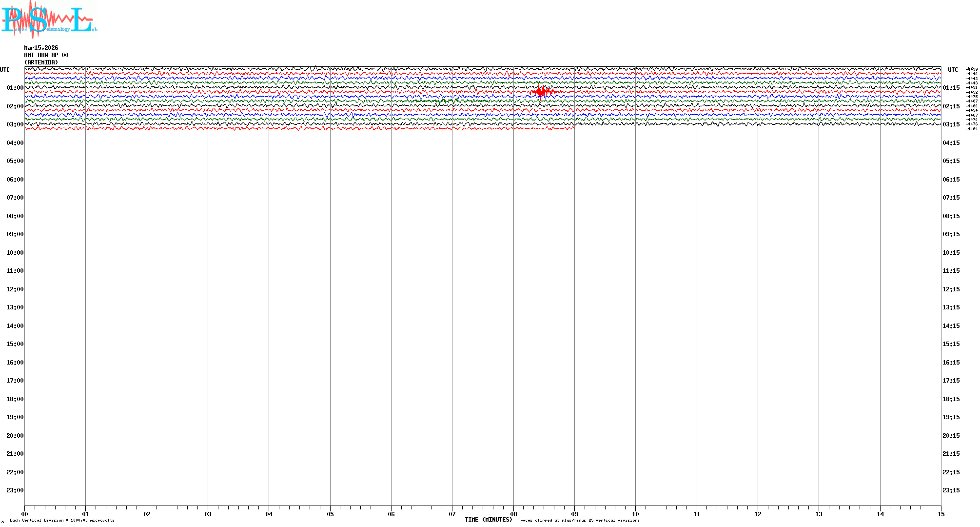Image resolution: width=980 pixels, height=527 pixels.
Task: Click the vertical division microvolts note
Action: [x=62, y=520]
